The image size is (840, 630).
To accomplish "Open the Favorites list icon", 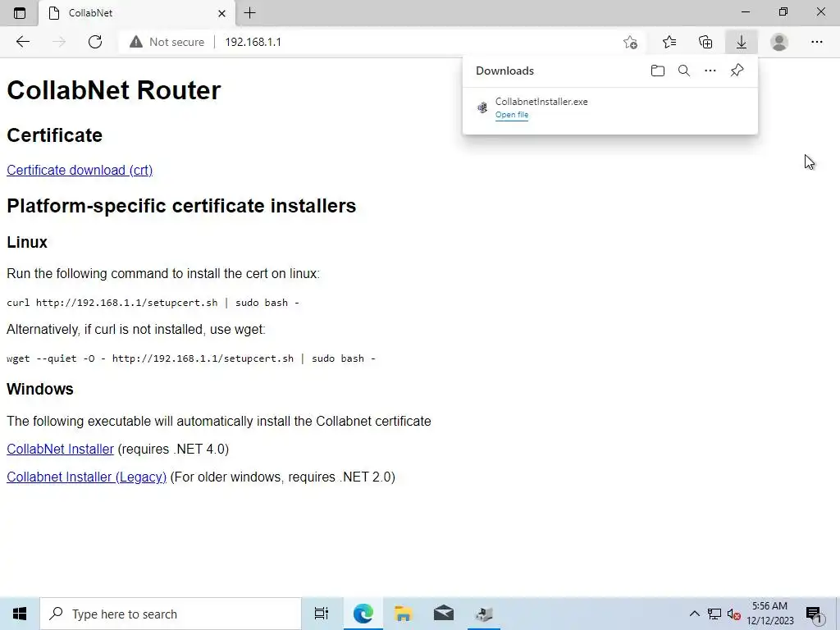I will click(x=669, y=42).
